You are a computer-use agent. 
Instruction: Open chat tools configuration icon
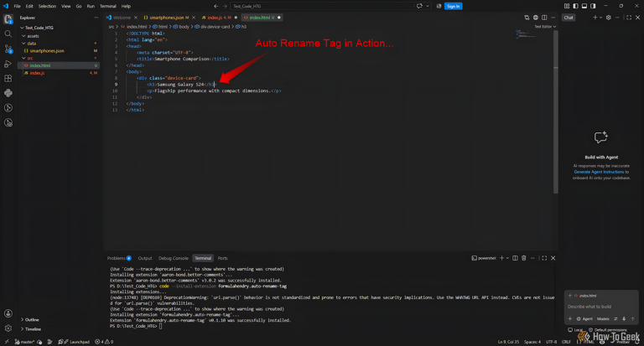coord(615,319)
